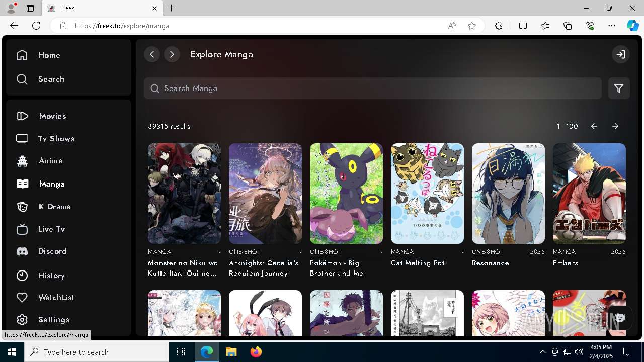Go to next results page arrow
Image resolution: width=644 pixels, height=362 pixels.
point(615,126)
